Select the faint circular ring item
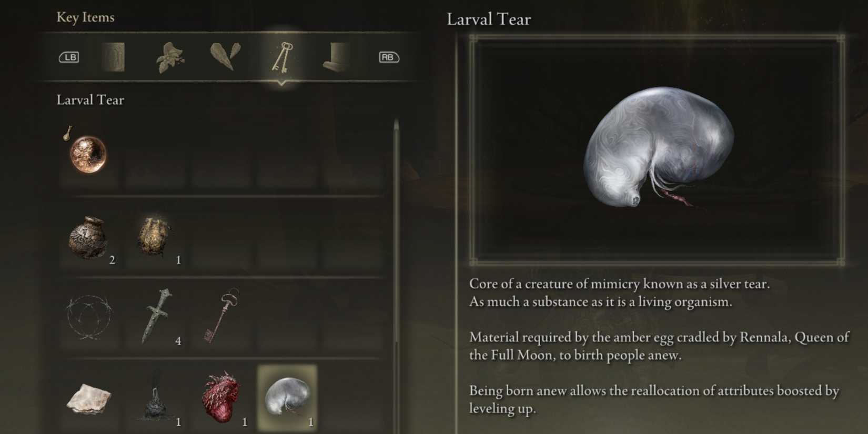Screen dimensions: 868x434 [89, 317]
